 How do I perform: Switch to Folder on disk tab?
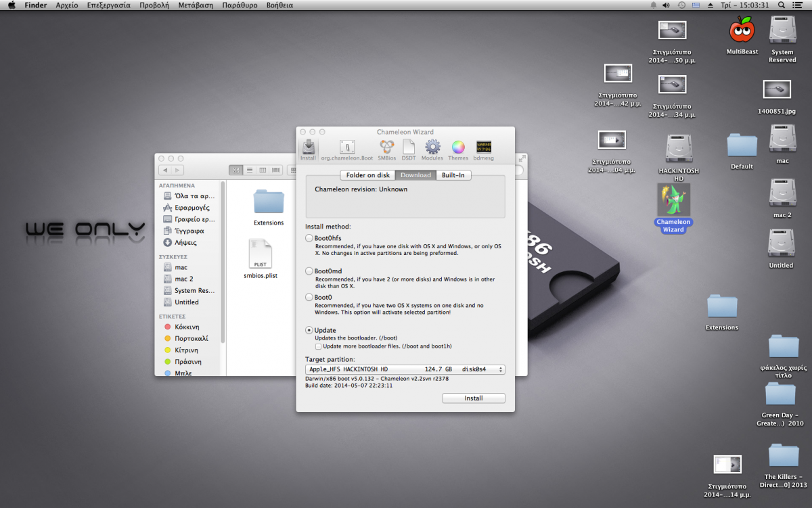pos(368,175)
